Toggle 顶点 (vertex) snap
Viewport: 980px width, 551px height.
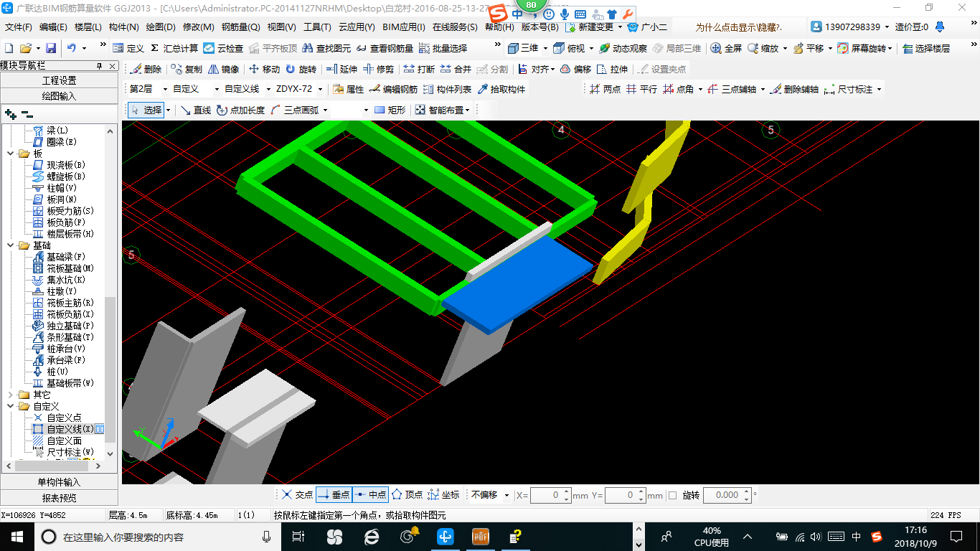pos(407,495)
